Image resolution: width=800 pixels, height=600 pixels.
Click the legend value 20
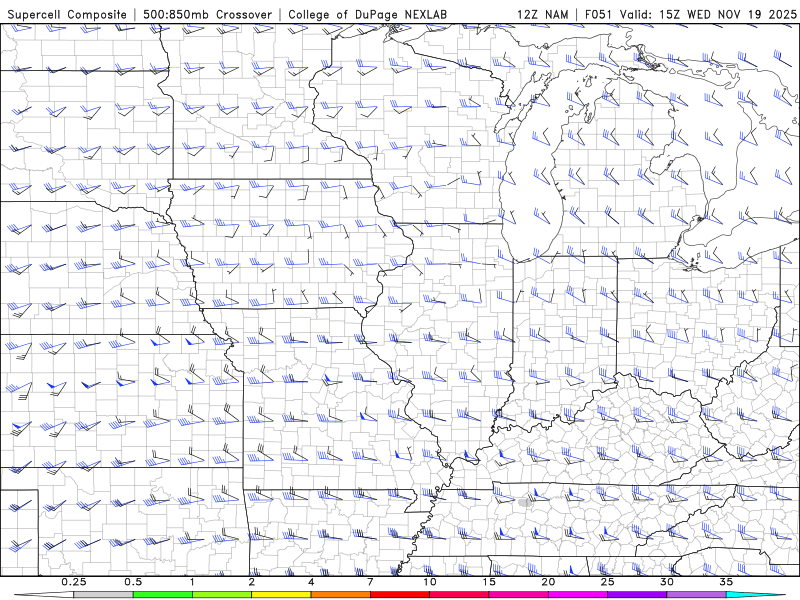pyautogui.click(x=548, y=582)
